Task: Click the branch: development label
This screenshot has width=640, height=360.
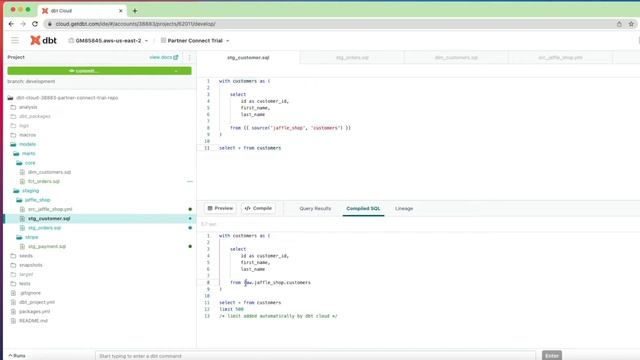Action: click(31, 81)
